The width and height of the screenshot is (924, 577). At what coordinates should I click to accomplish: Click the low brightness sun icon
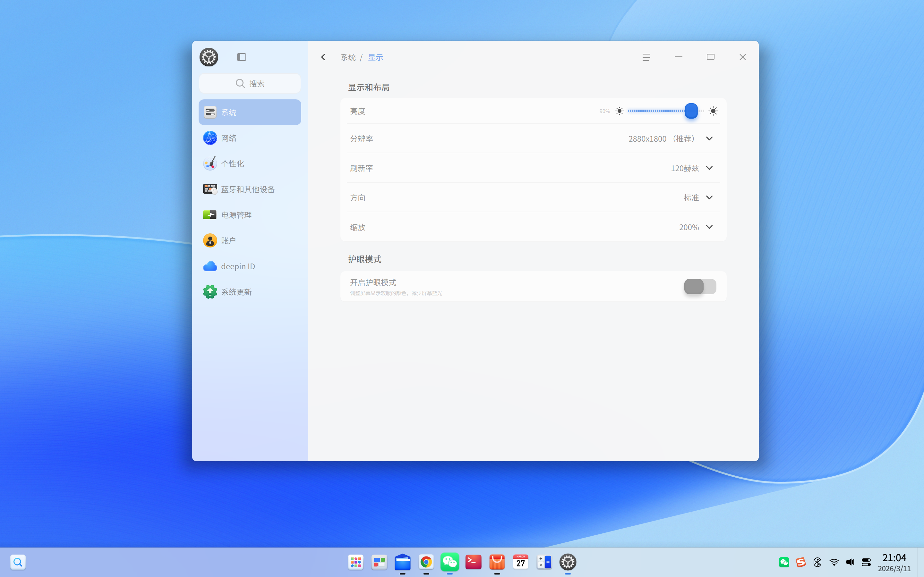(619, 111)
